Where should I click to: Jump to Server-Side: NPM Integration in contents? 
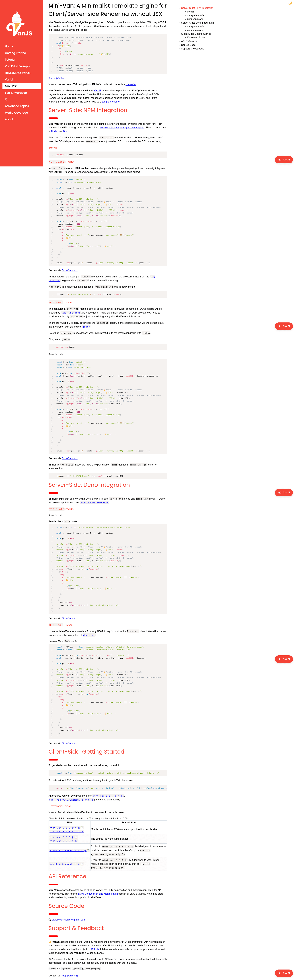[x=197, y=8]
